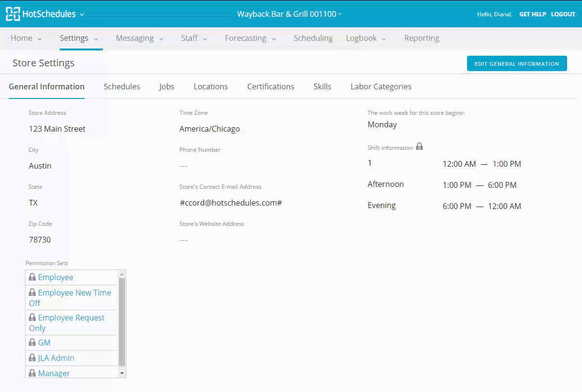Click the LOGOUT link

pos(563,14)
